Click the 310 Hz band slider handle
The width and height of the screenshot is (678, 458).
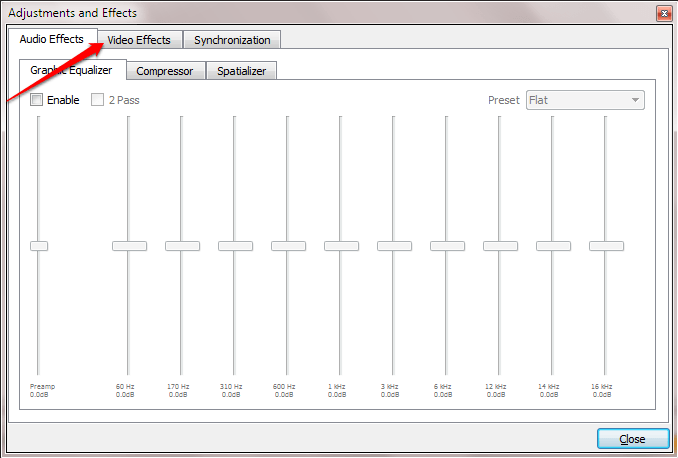235,246
